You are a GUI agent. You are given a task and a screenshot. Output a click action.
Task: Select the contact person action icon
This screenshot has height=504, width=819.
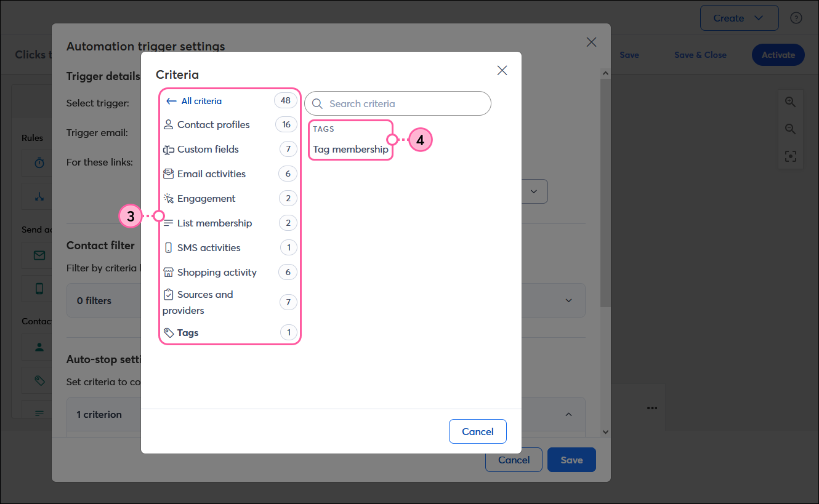click(x=39, y=346)
